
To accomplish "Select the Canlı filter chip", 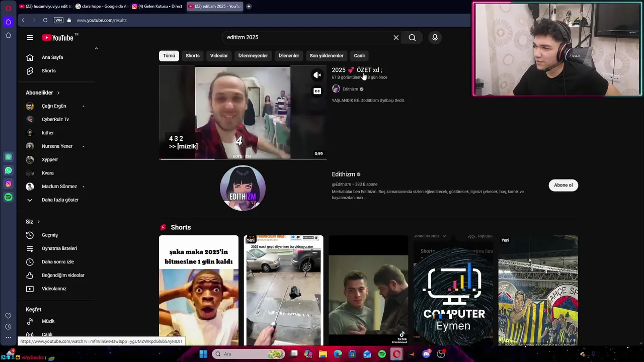I will pyautogui.click(x=359, y=56).
